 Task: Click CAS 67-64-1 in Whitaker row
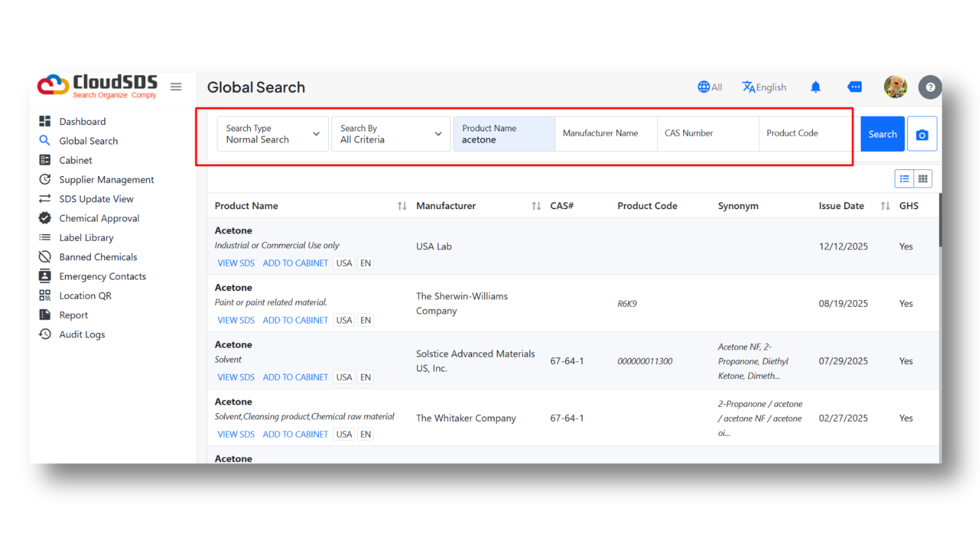click(567, 418)
